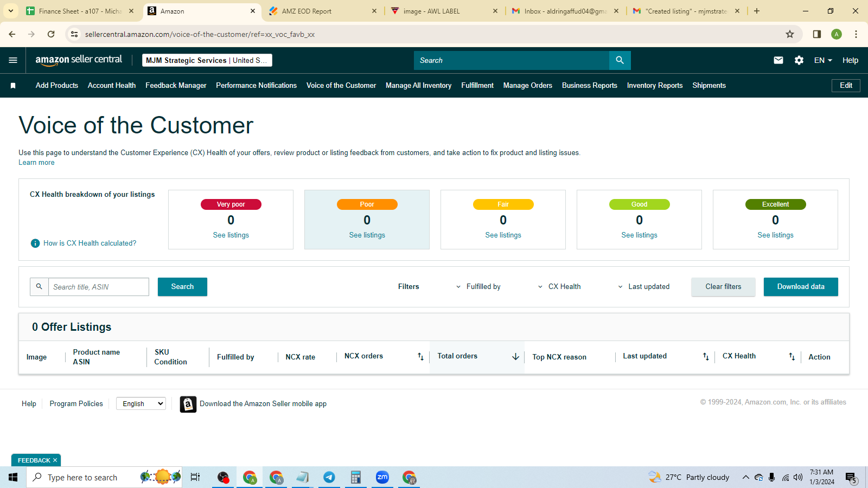Screen dimensions: 868x488
Task: Open Chrome side panel icon
Action: coord(817,34)
